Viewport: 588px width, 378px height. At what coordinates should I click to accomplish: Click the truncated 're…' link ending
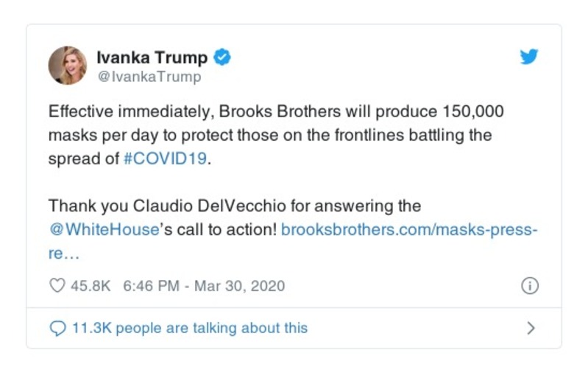point(63,252)
